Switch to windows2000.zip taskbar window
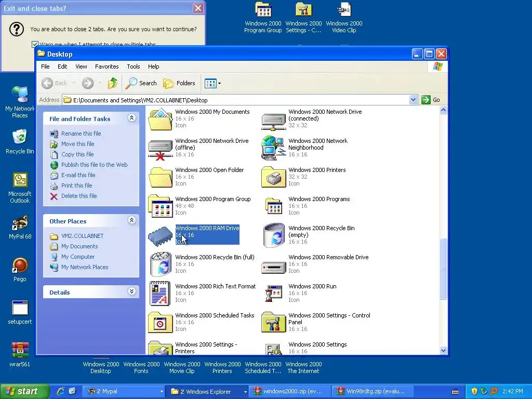This screenshot has height=399, width=532. click(290, 392)
